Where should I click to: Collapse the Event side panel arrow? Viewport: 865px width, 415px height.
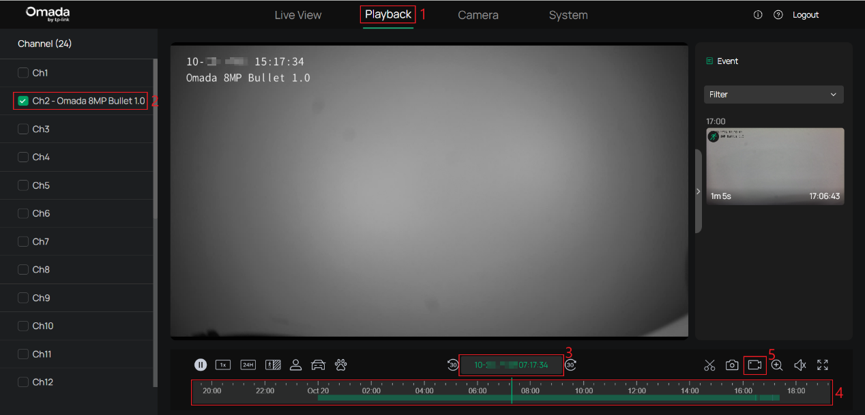tap(698, 191)
